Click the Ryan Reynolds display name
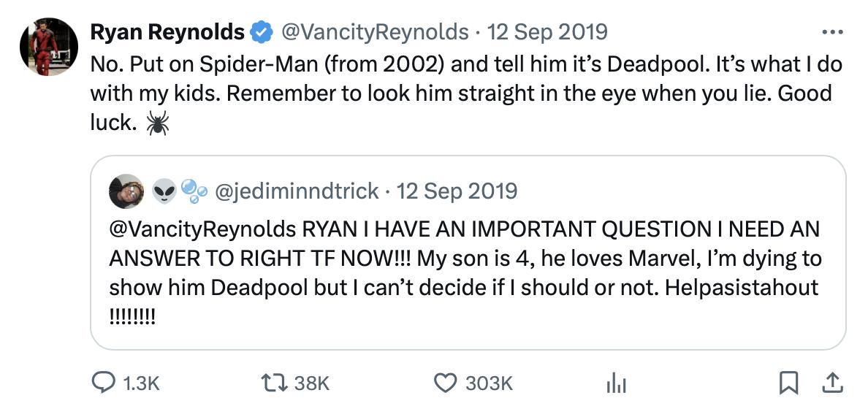Viewport: 868px width, 409px height. tap(167, 32)
